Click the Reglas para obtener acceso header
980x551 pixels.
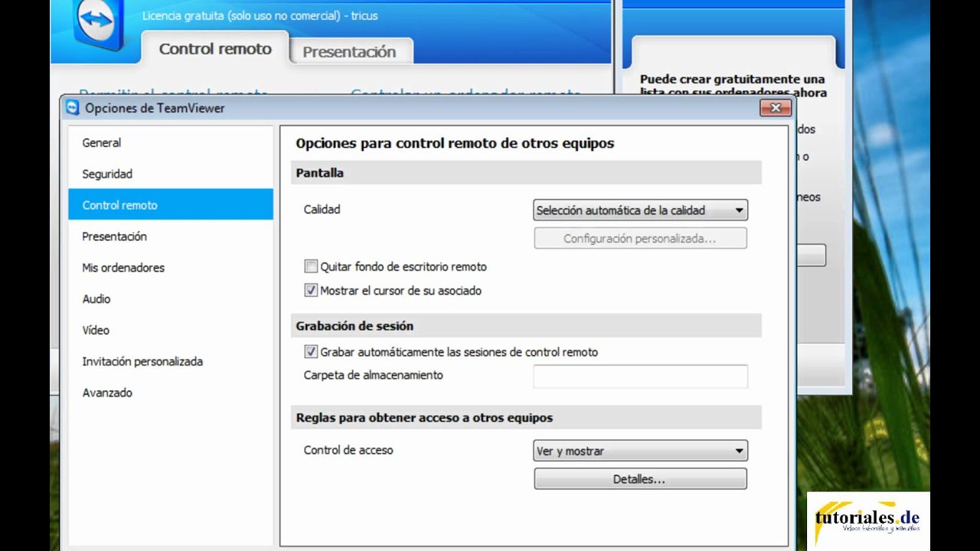click(x=424, y=418)
